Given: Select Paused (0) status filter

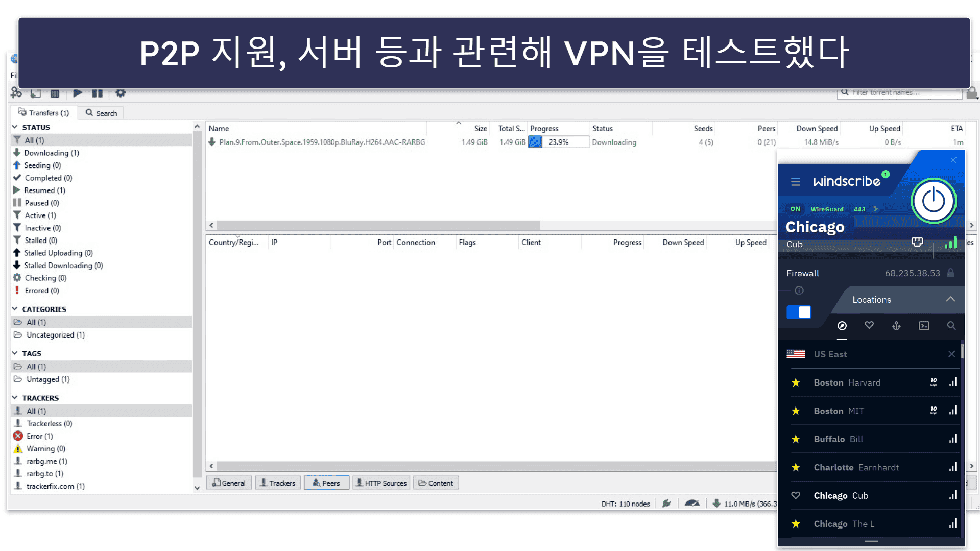Looking at the screenshot, I should coord(101,203).
